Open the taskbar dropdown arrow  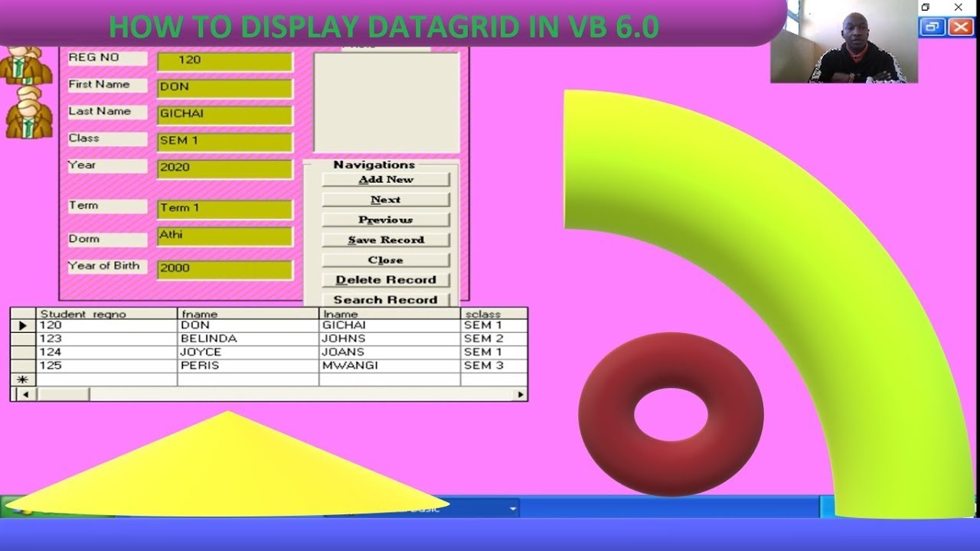[513, 508]
